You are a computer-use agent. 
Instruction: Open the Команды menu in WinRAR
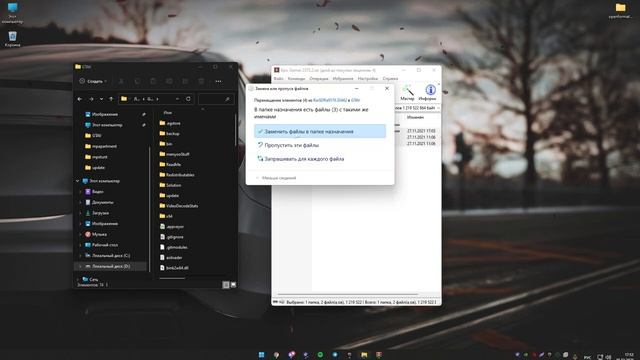click(296, 78)
